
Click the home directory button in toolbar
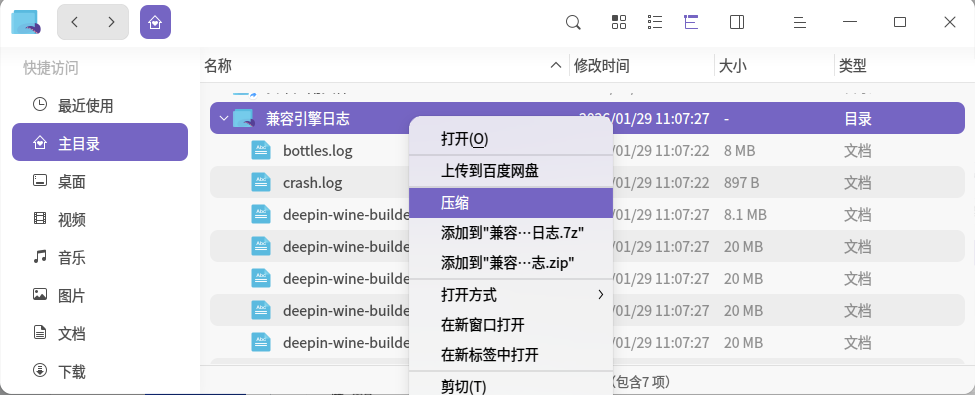(x=155, y=22)
